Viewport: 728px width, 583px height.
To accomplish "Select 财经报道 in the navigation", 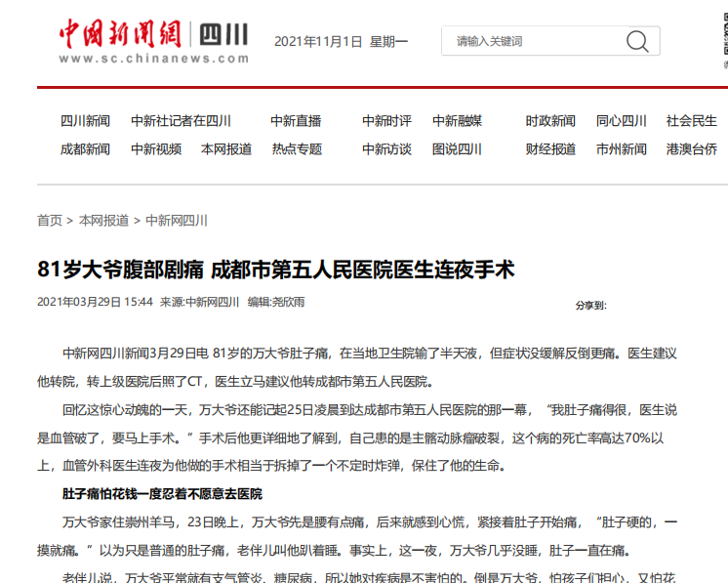I will (x=550, y=149).
